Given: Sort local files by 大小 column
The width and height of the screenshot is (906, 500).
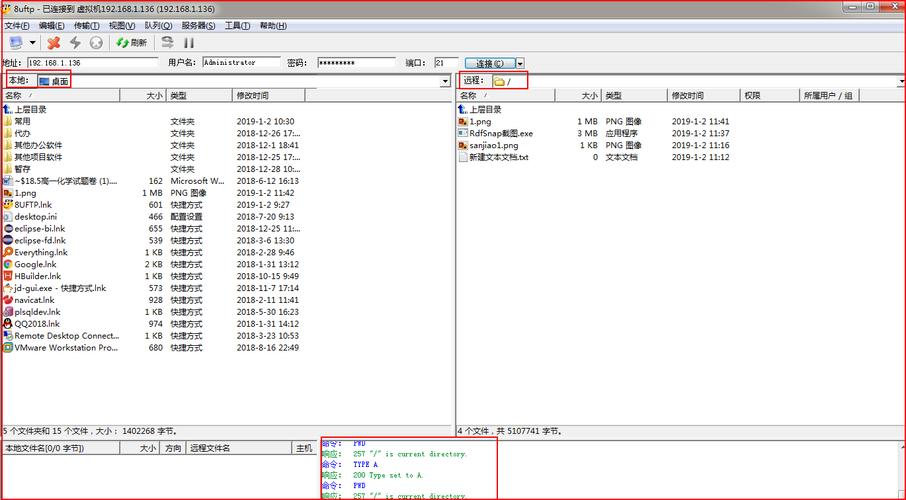Looking at the screenshot, I should coord(143,96).
